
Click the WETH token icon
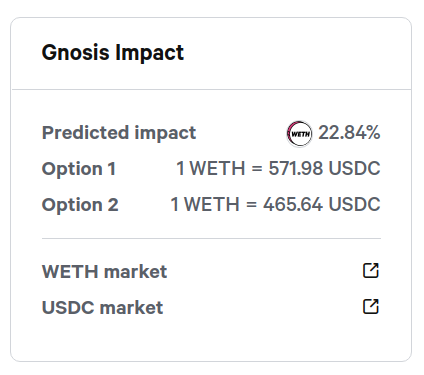(x=300, y=134)
